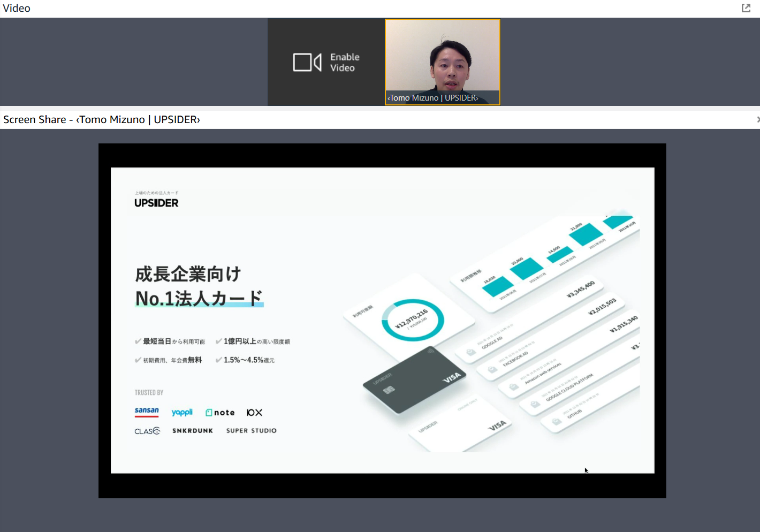The image size is (760, 532).
Task: Click the 'Video' panel title
Action: click(17, 8)
